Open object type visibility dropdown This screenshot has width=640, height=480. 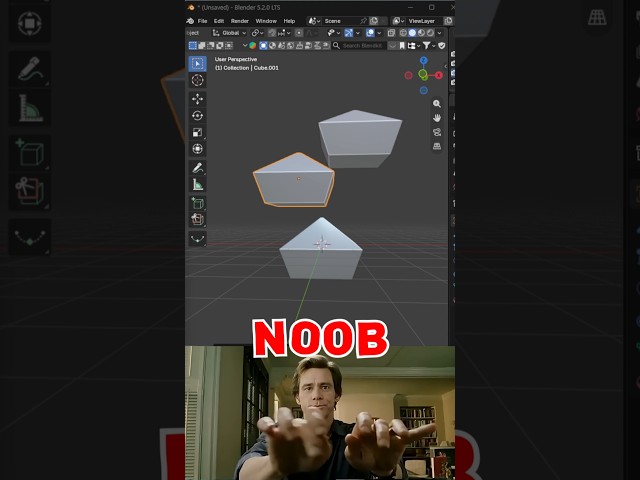pos(333,33)
